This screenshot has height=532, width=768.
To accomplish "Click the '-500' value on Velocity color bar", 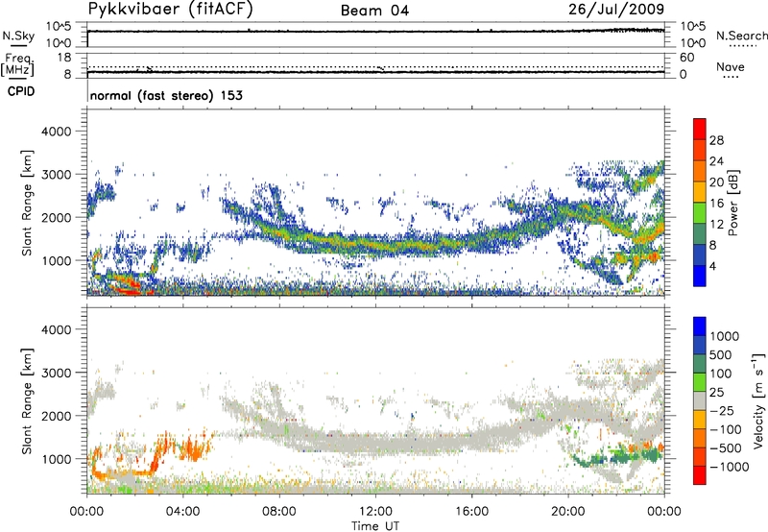I will (x=726, y=447).
